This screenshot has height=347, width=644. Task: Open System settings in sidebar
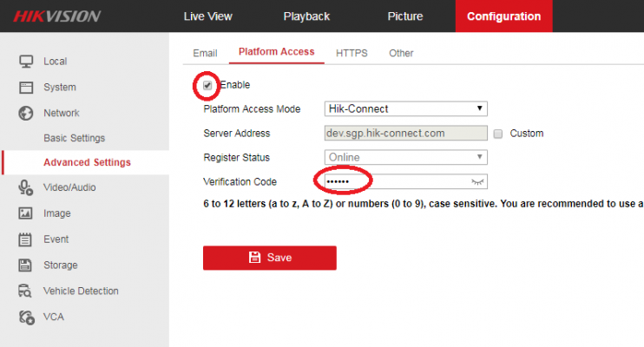tap(60, 88)
